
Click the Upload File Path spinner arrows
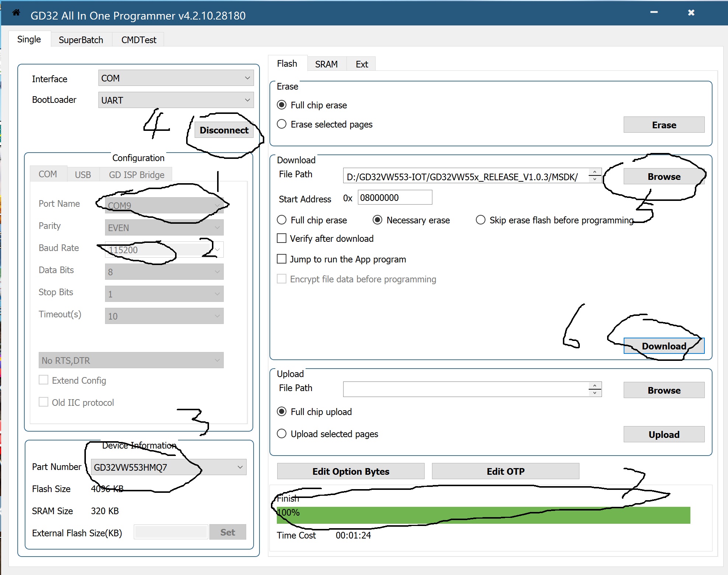pos(595,389)
